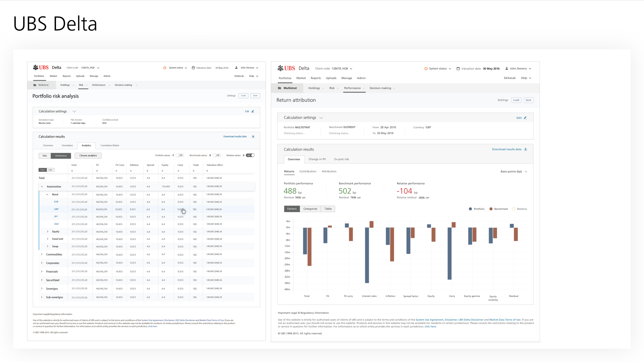Click the download icon in Portfolio risk analysis results
This screenshot has height=362, width=644.
(x=253, y=136)
